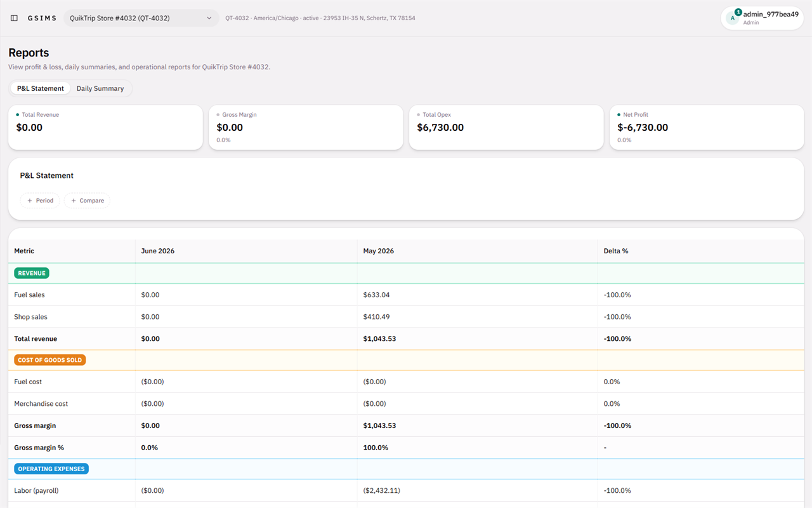Viewport: 812px width, 508px height.
Task: Open the admin_977bea49 user menu
Action: coord(762,18)
